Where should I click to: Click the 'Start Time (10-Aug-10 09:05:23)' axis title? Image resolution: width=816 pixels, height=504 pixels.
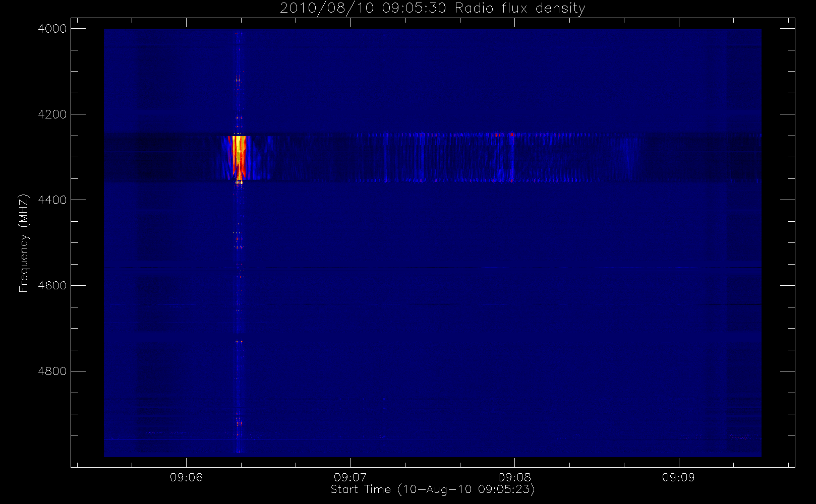432,489
